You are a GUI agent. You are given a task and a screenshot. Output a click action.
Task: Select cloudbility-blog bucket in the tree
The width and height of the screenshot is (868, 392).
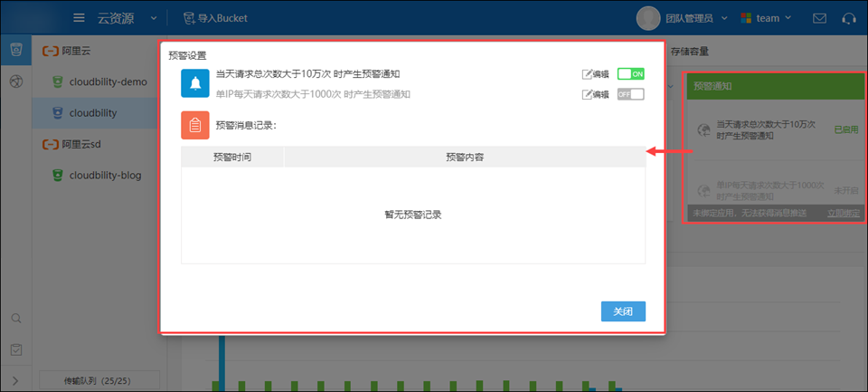[107, 176]
